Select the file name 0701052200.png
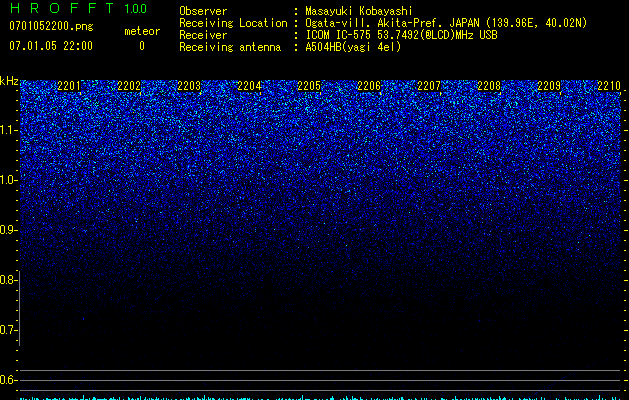The height and width of the screenshot is (400, 629). pyautogui.click(x=51, y=27)
